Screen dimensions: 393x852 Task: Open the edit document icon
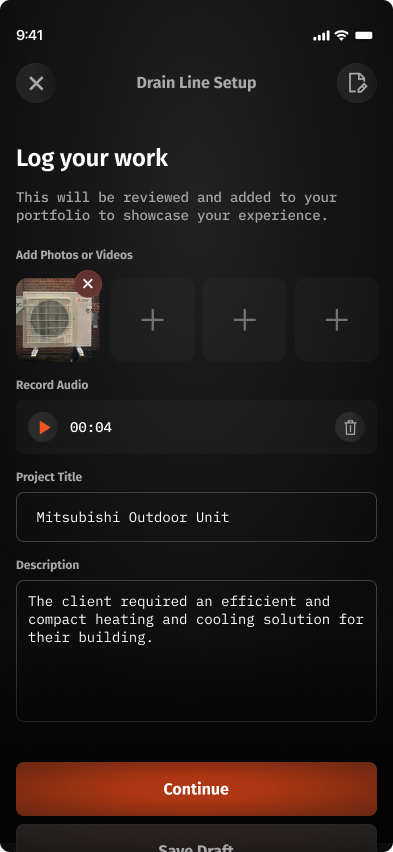tap(357, 83)
